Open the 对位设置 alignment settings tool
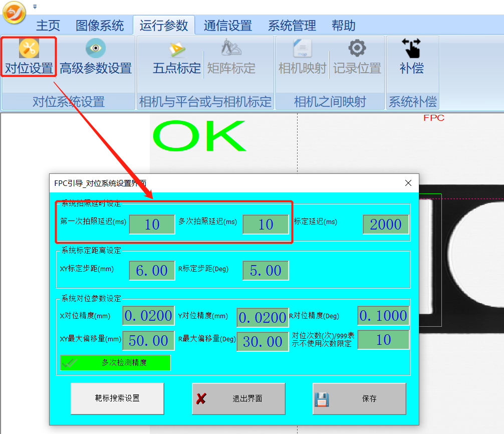This screenshot has width=504, height=434. point(29,57)
